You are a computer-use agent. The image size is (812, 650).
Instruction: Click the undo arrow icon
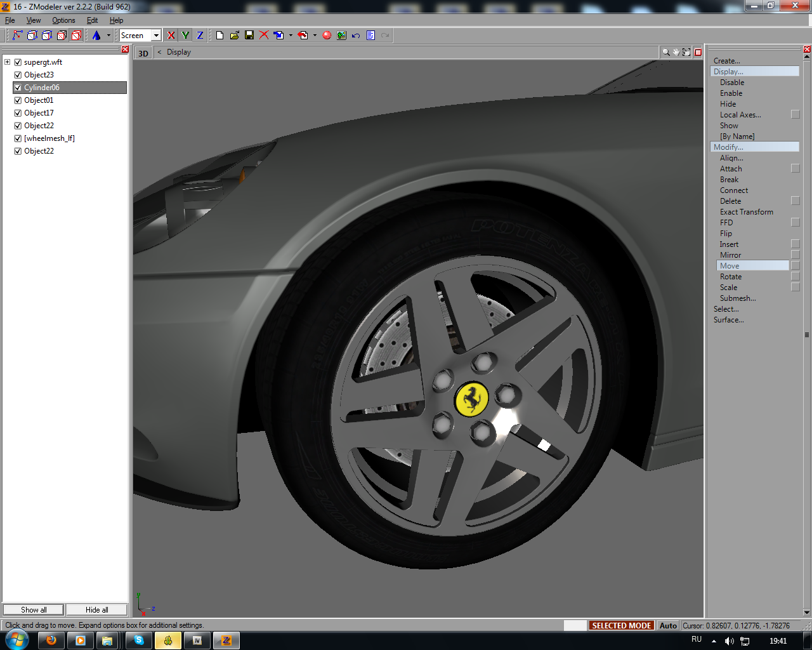(x=356, y=36)
